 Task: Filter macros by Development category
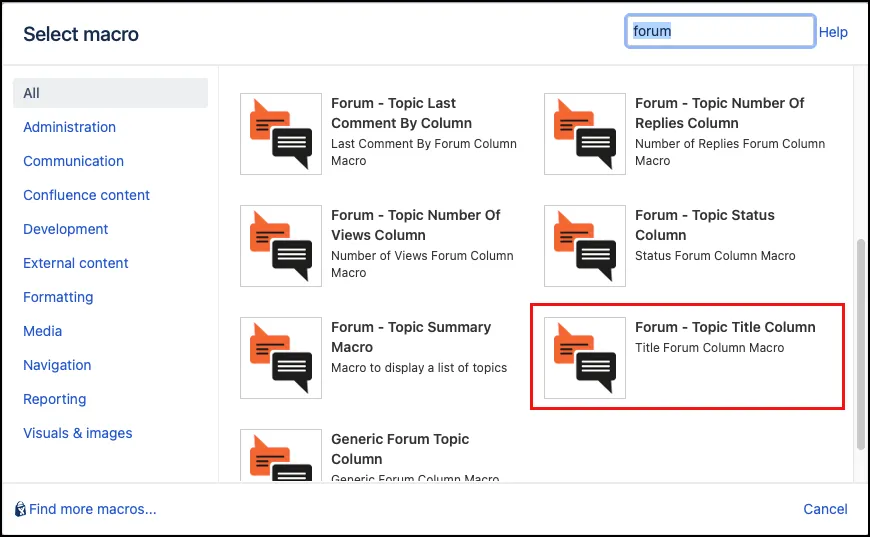(65, 229)
